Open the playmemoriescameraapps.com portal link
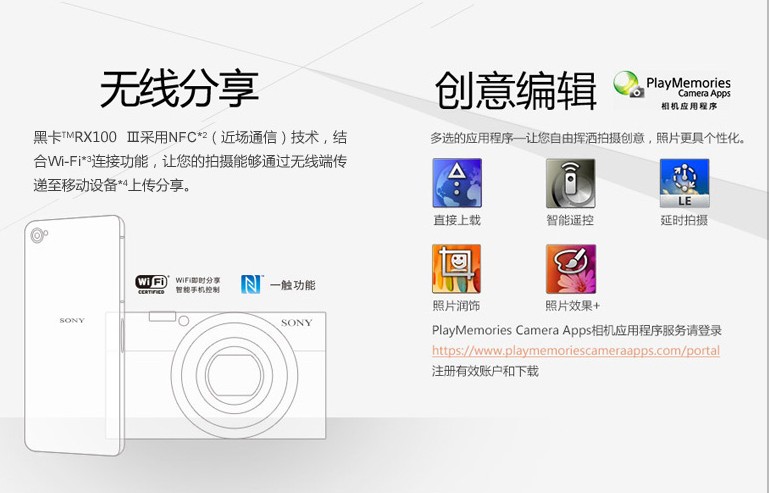This screenshot has height=493, width=769. 576,350
